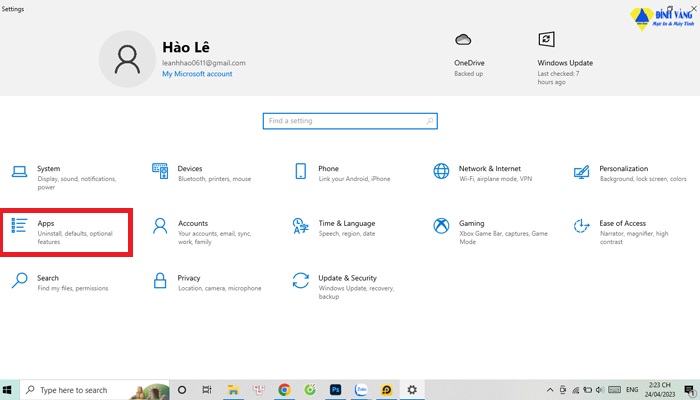Click the search magnifier in Find a setting
Screen dimensions: 700x400
[429, 121]
